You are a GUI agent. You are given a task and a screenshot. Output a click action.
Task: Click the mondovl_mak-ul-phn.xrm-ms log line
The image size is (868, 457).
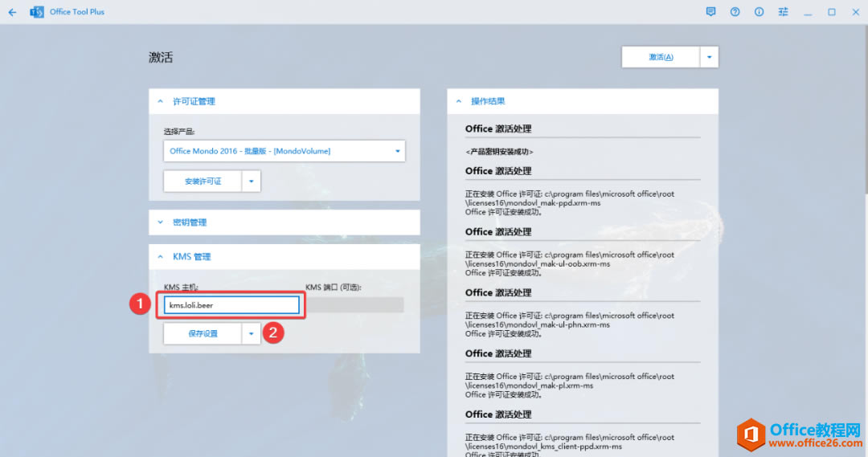coord(537,324)
